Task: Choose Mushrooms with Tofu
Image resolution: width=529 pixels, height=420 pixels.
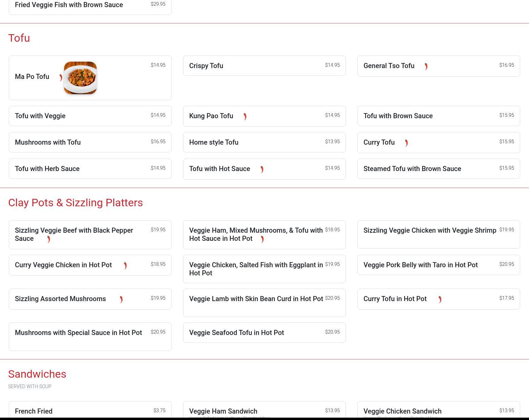Action: (x=48, y=142)
